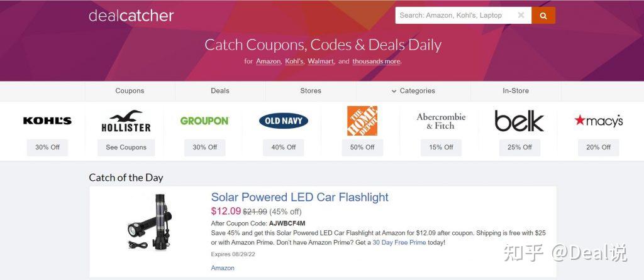Follow the 30 Day Free Prime link
The height and width of the screenshot is (280, 644).
pos(399,242)
